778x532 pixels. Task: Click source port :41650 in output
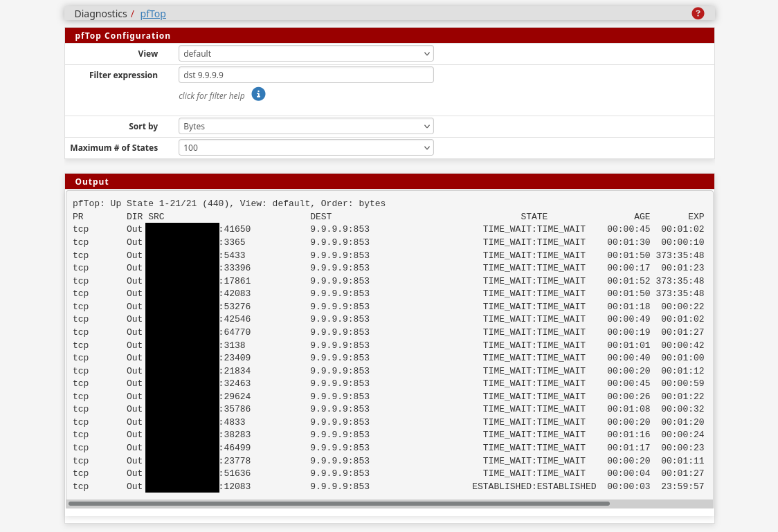click(235, 229)
